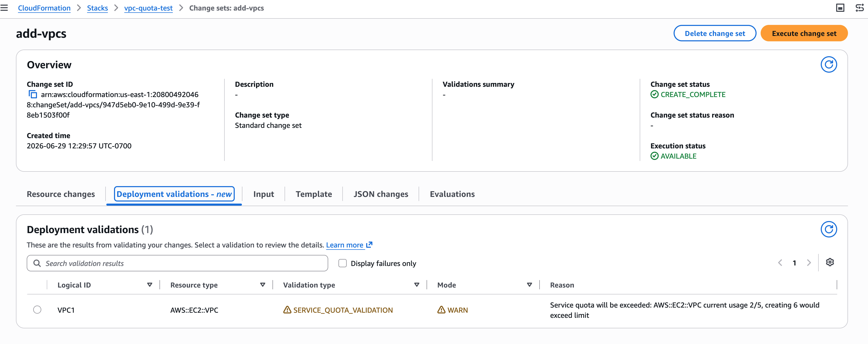This screenshot has width=868, height=344.
Task: Go to previous results page
Action: click(x=780, y=263)
